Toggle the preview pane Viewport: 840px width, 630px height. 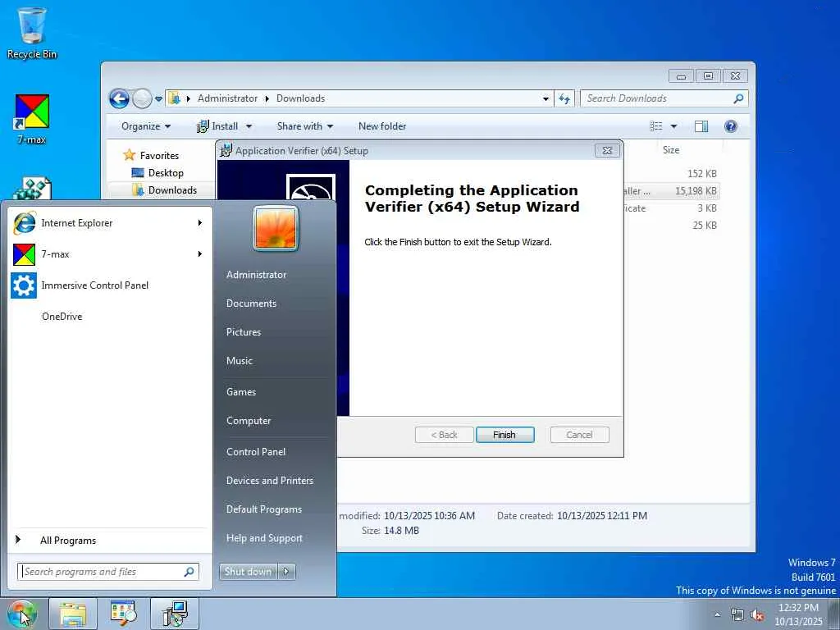(701, 126)
